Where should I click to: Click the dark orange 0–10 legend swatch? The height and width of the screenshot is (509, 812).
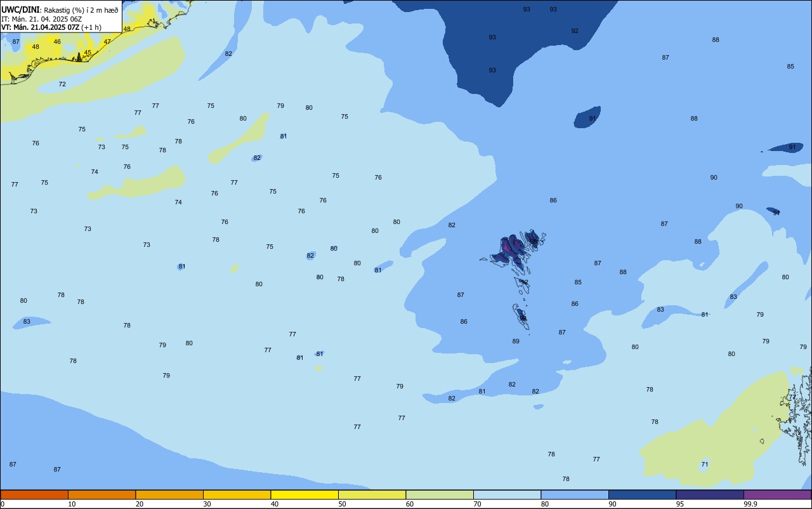coord(34,494)
